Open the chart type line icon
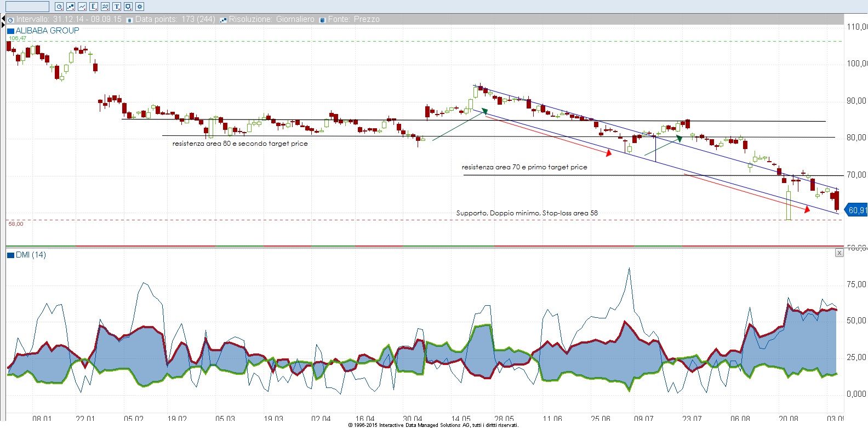The width and height of the screenshot is (868, 428). [82, 7]
